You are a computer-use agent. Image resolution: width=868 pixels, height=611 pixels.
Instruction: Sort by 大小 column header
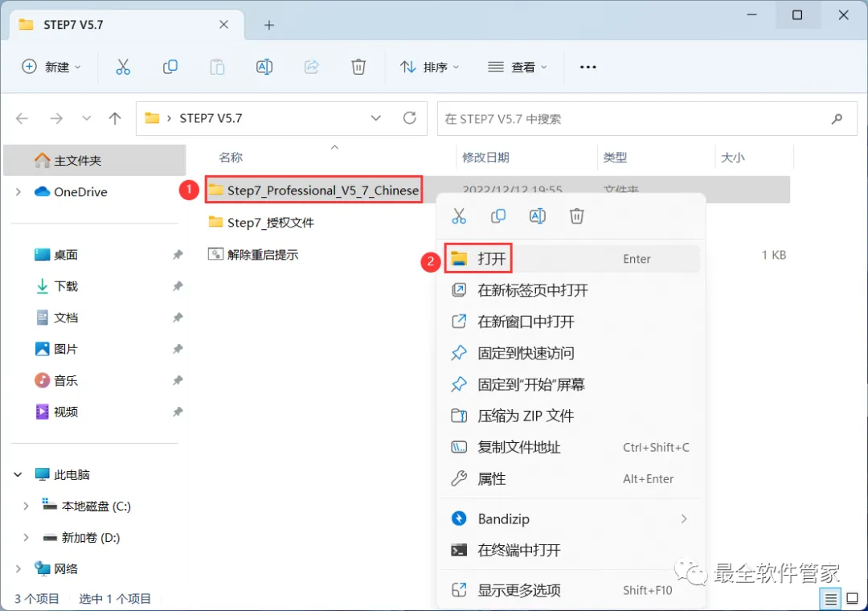pyautogui.click(x=732, y=158)
